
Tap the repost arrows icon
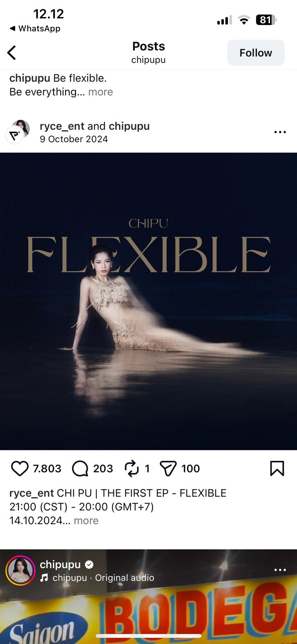coord(131,469)
